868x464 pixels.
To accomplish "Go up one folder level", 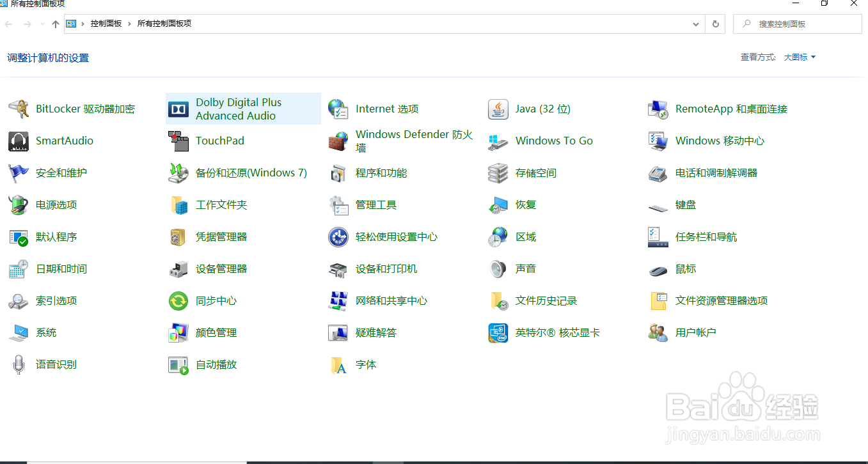I will click(56, 24).
